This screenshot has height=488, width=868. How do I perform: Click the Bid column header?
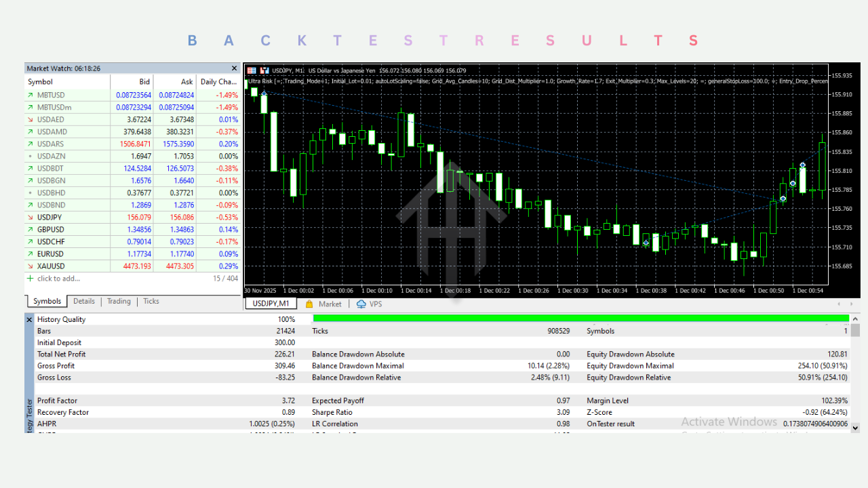pos(143,81)
